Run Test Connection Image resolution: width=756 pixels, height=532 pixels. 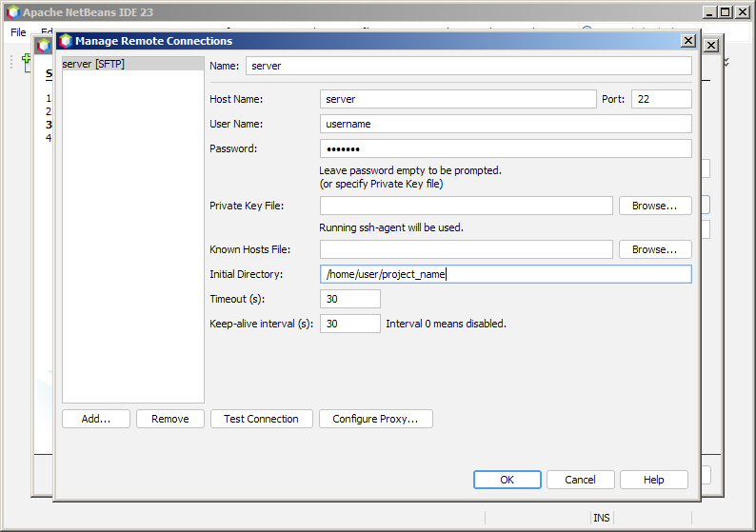coord(261,419)
